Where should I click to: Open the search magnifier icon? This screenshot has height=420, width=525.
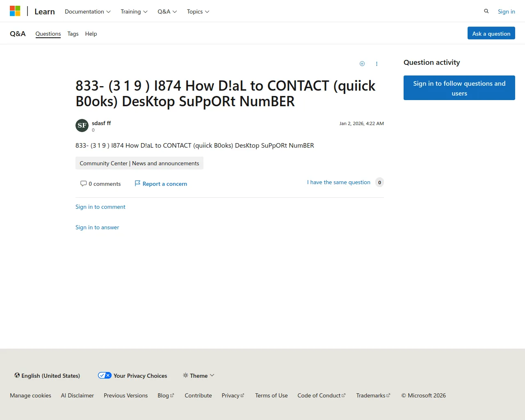click(486, 11)
